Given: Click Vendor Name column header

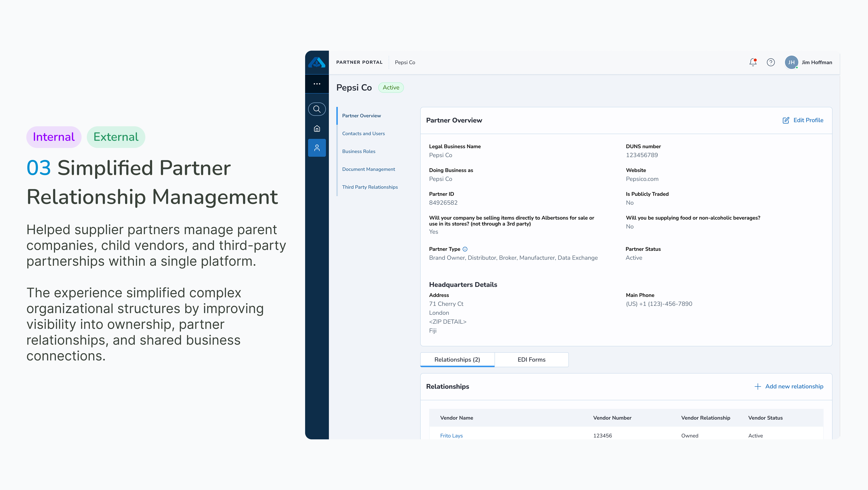Looking at the screenshot, I should [x=457, y=418].
